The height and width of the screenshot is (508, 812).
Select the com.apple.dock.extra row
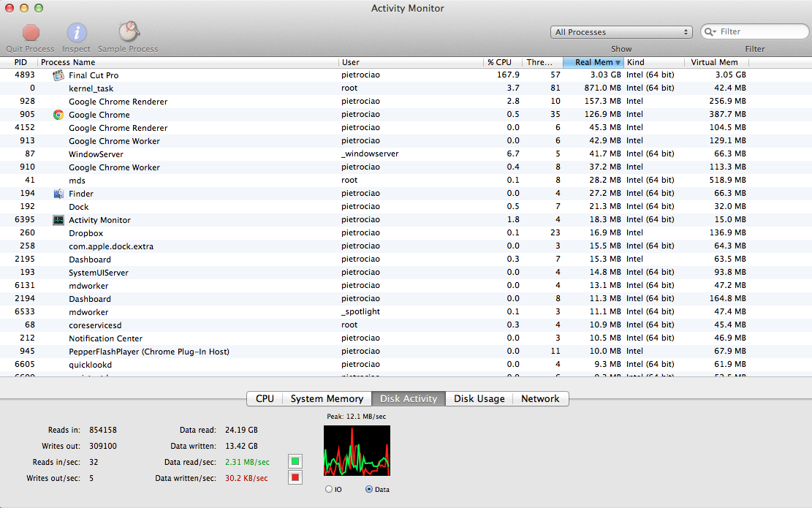[406, 246]
